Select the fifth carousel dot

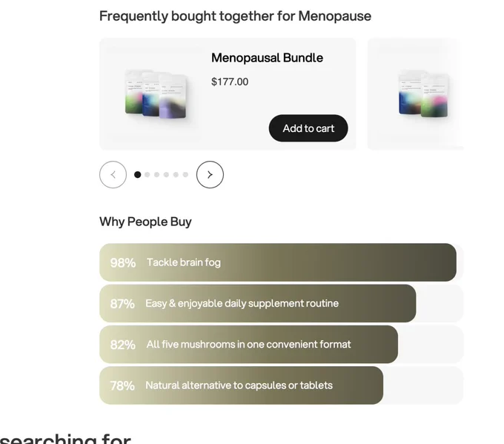pyautogui.click(x=176, y=175)
